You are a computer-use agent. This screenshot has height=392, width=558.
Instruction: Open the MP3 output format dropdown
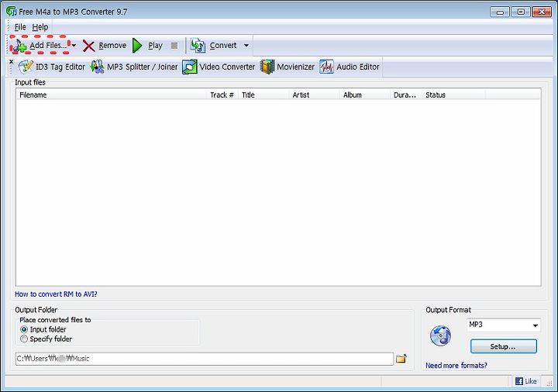(503, 325)
